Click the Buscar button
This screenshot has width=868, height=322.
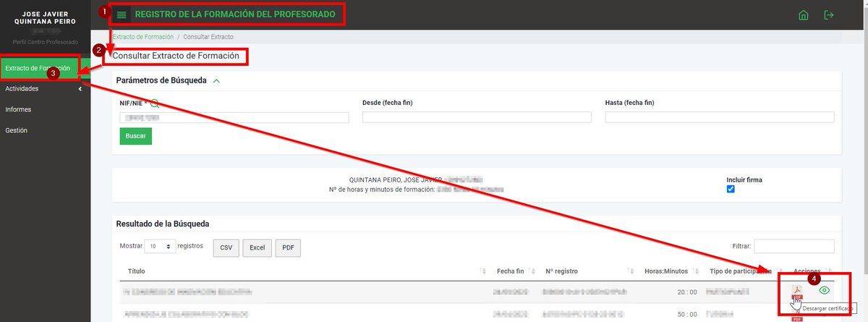tap(135, 136)
